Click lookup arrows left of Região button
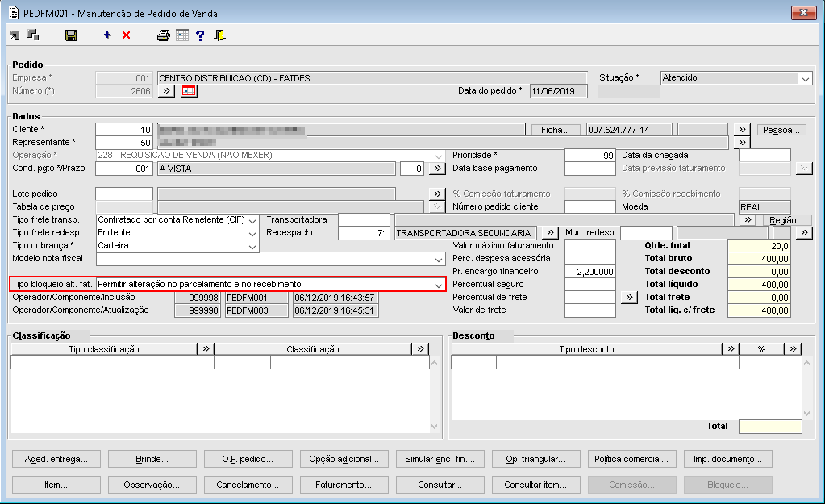 [748, 220]
